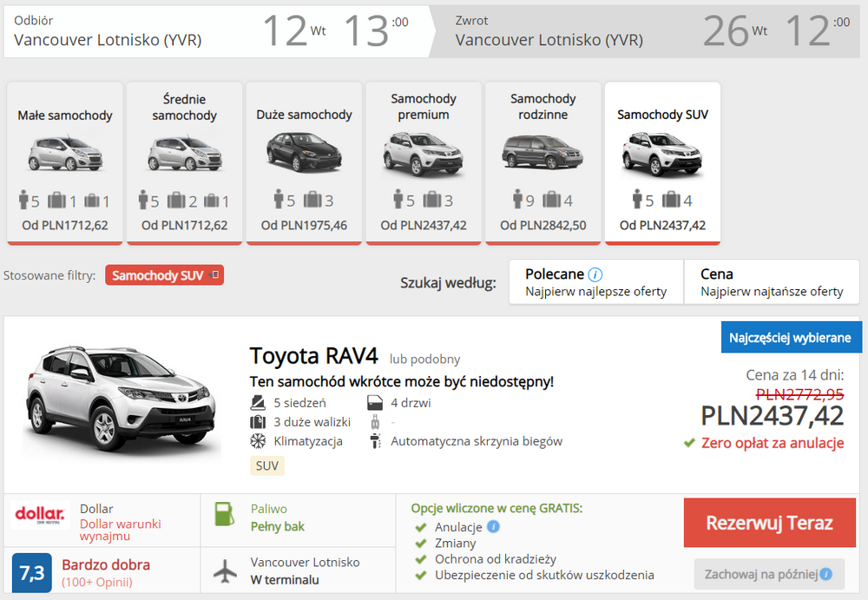This screenshot has height=600, width=868.
Task: Click the green fuel pump icon
Action: tap(224, 514)
